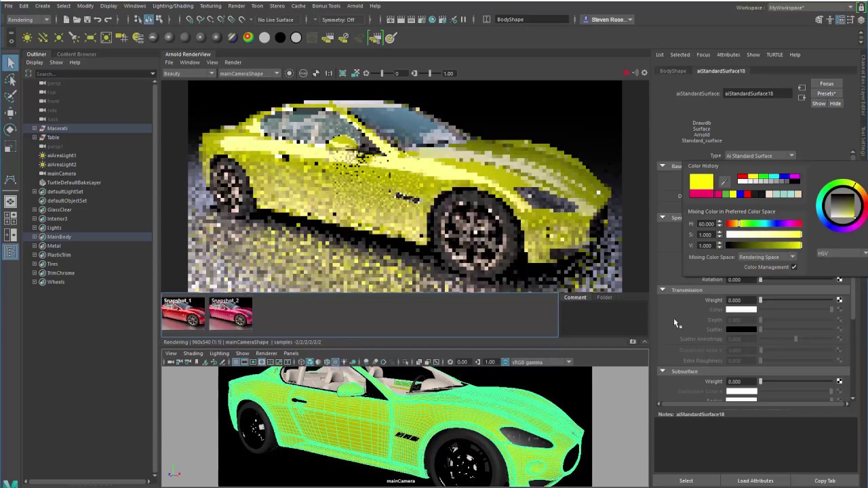Switch to the BodyShape attribute tab
Screen dimensions: 868x488
point(673,71)
